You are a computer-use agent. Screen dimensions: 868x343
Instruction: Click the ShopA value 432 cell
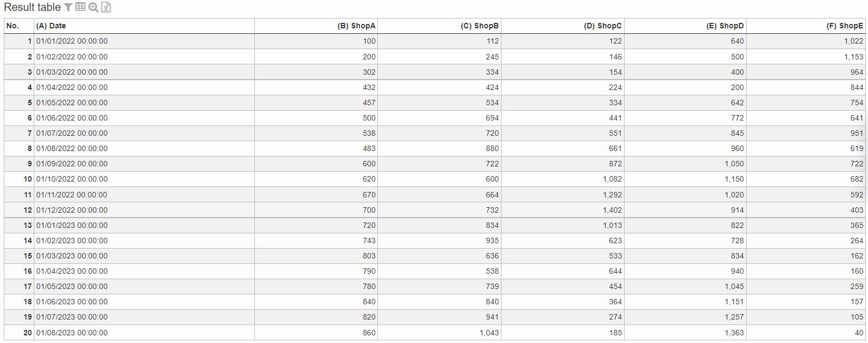point(316,87)
